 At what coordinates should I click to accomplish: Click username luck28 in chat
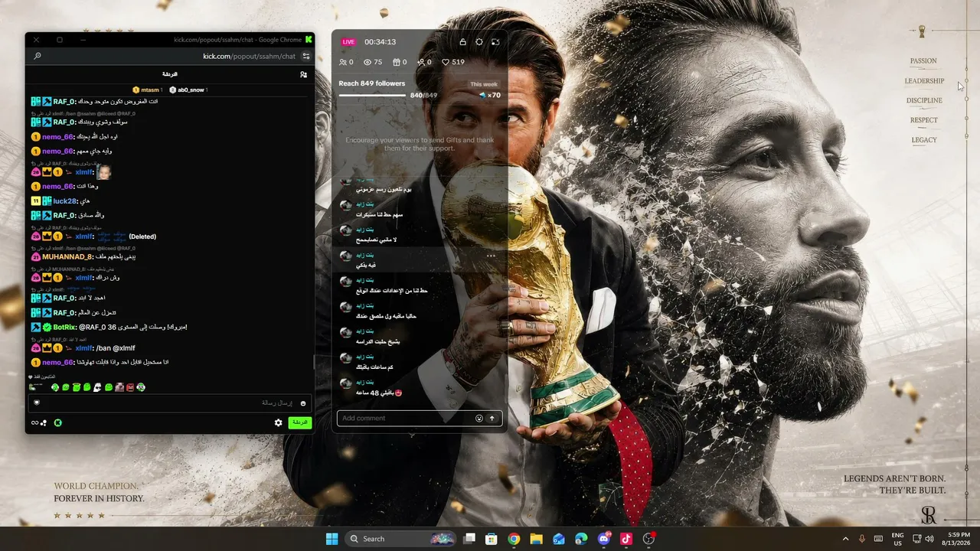pyautogui.click(x=65, y=201)
